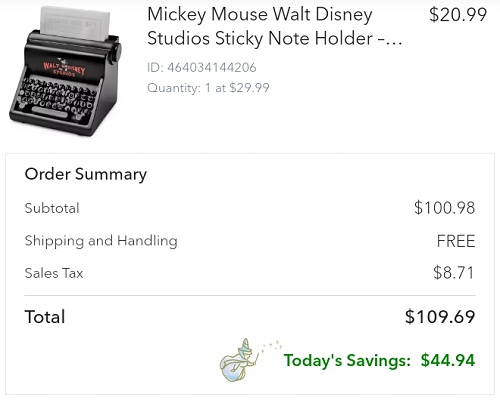The width and height of the screenshot is (500, 400).
Task: Click the fairy godmother savings icon
Action: (240, 360)
